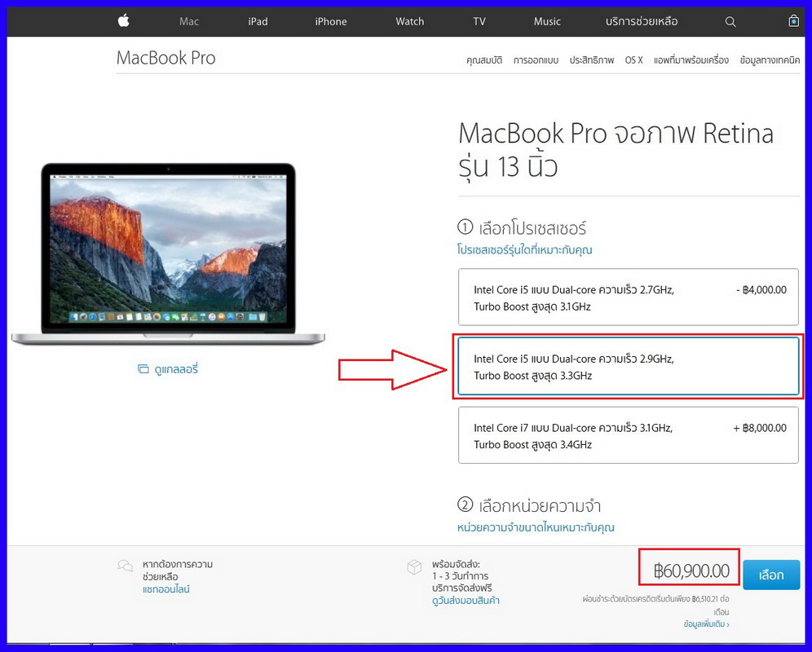The height and width of the screenshot is (652, 812).
Task: Go to the ประสิทธิภาพ tab
Action: point(592,60)
